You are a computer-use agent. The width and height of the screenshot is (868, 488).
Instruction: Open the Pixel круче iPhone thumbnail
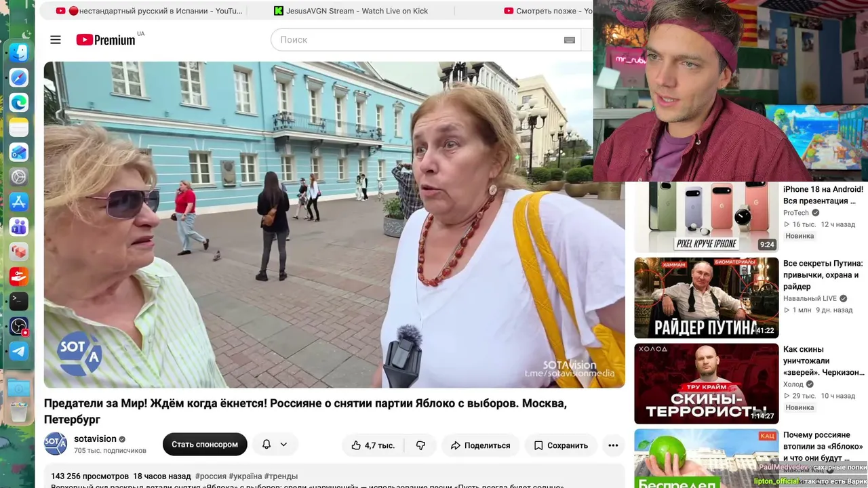click(x=706, y=217)
